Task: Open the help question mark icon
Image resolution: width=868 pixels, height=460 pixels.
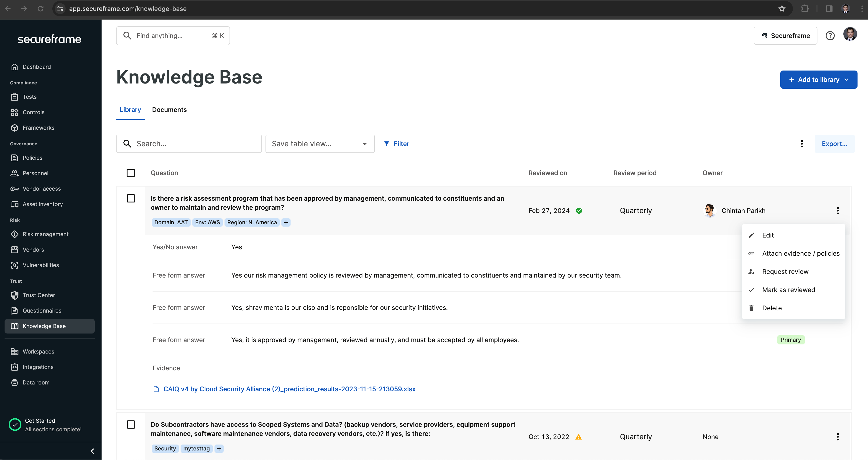Action: 830,36
